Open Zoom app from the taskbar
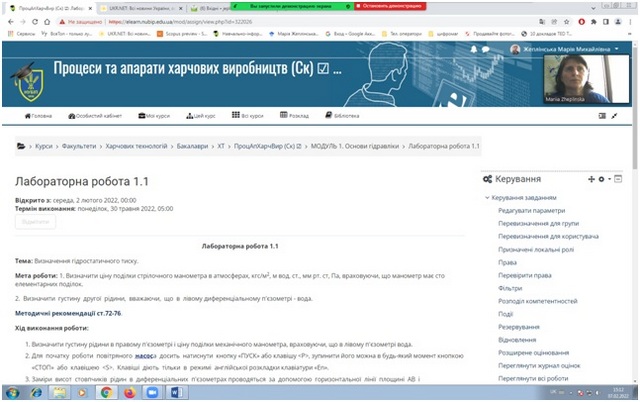 152,393
